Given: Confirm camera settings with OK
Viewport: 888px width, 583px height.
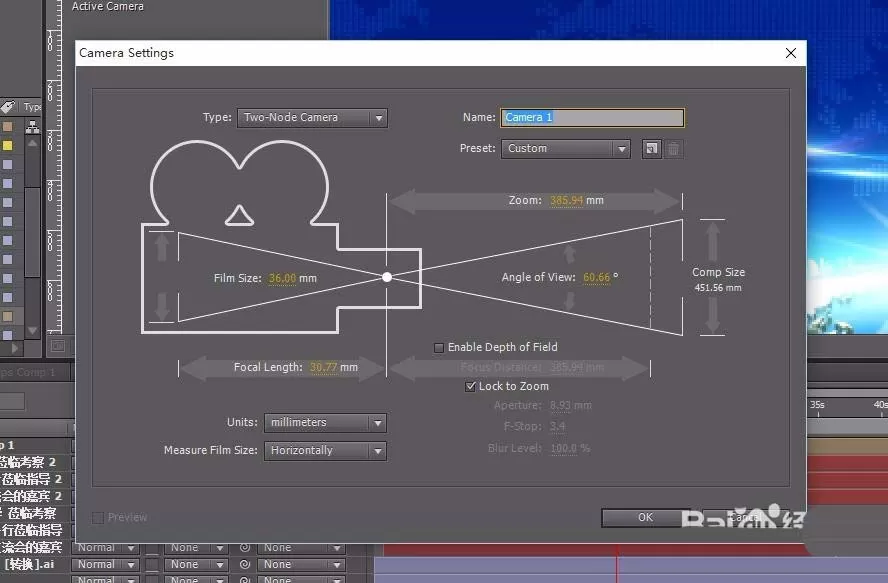Looking at the screenshot, I should [x=646, y=517].
